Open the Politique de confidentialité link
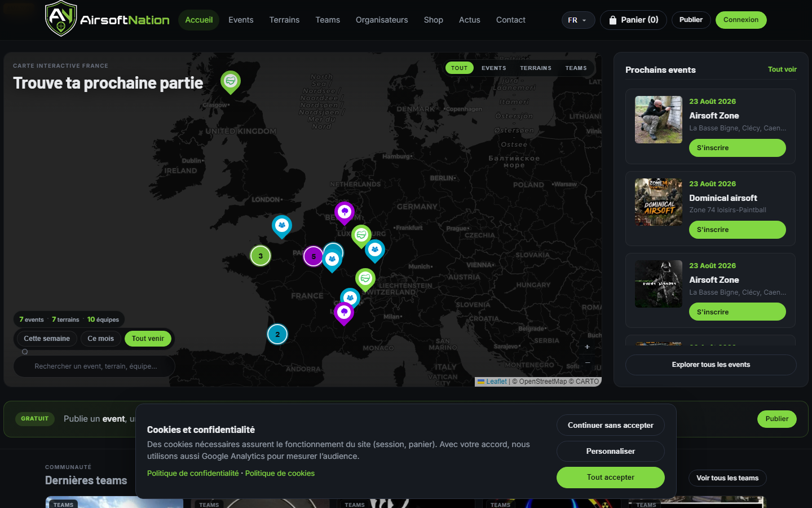The width and height of the screenshot is (812, 508). click(193, 474)
